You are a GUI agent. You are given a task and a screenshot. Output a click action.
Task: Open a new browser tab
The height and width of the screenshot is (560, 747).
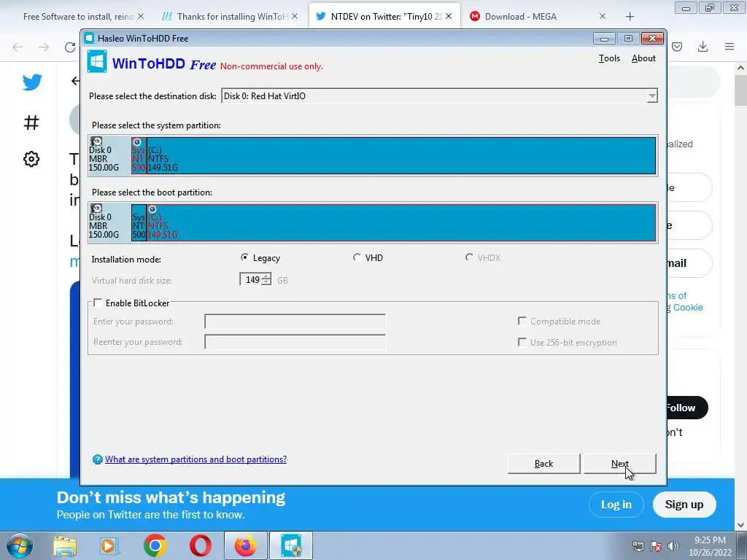click(630, 17)
